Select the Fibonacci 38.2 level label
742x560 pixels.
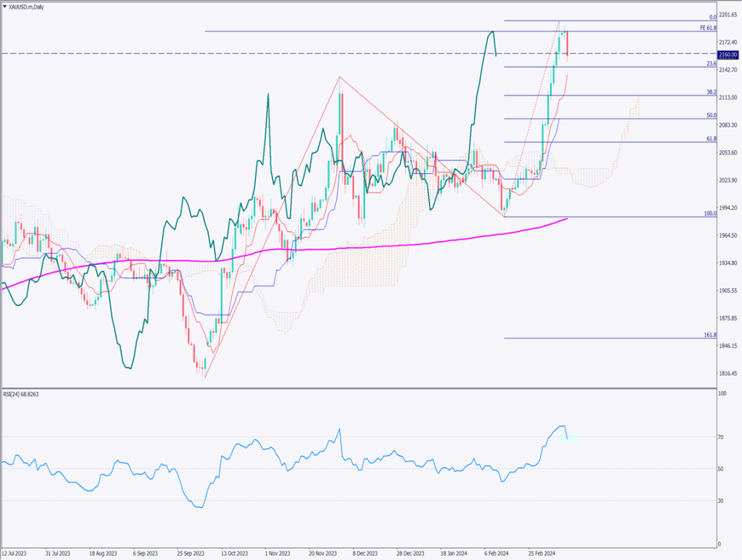coord(712,92)
